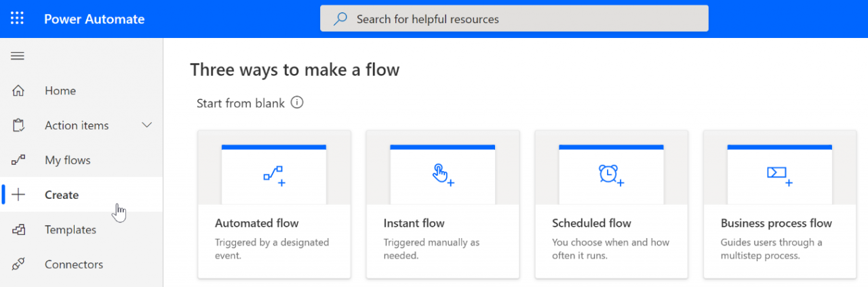
Task: Click in the Search for helpful resources field
Action: (x=514, y=19)
